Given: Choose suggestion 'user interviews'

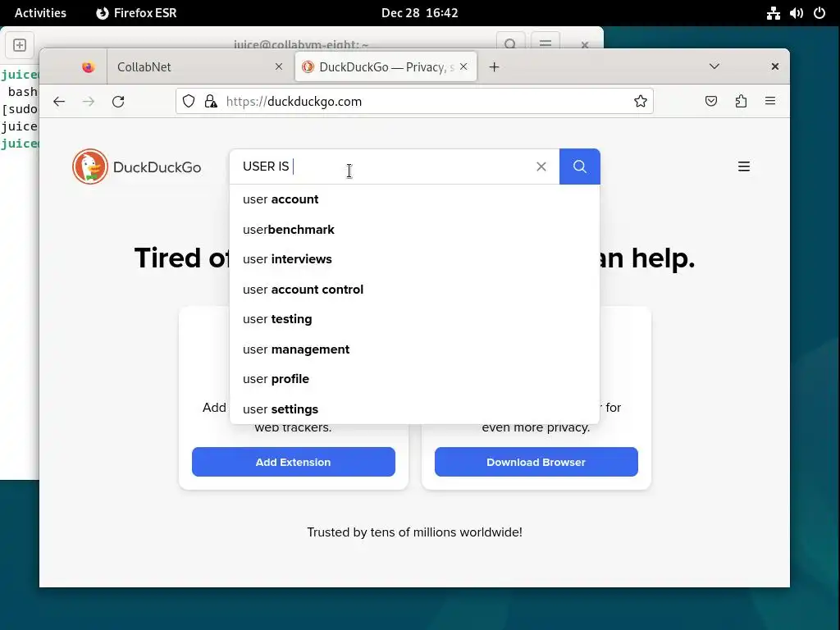Looking at the screenshot, I should (x=414, y=259).
